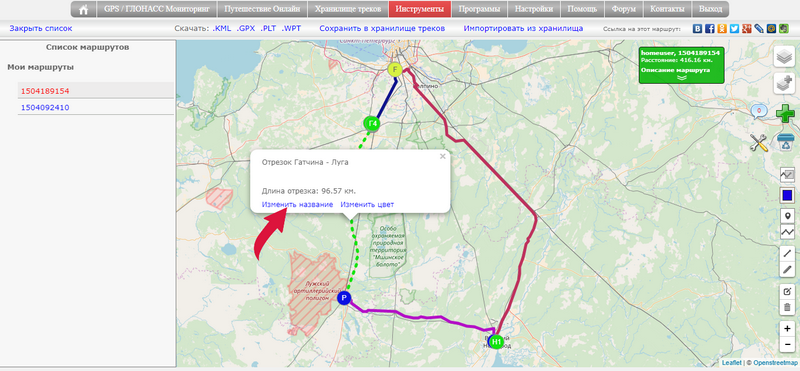The height and width of the screenshot is (371, 800).
Task: Click the Изменить название link
Action: click(297, 204)
